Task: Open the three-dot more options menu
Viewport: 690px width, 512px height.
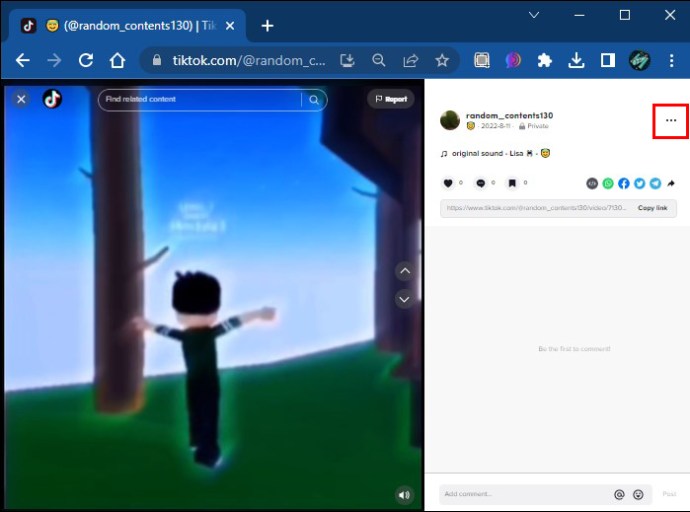Action: click(x=671, y=121)
